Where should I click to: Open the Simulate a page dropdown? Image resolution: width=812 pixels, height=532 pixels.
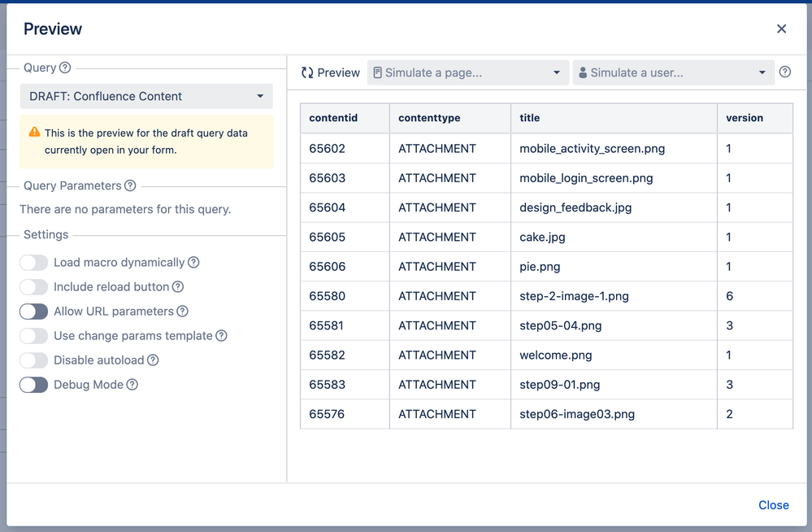point(468,72)
